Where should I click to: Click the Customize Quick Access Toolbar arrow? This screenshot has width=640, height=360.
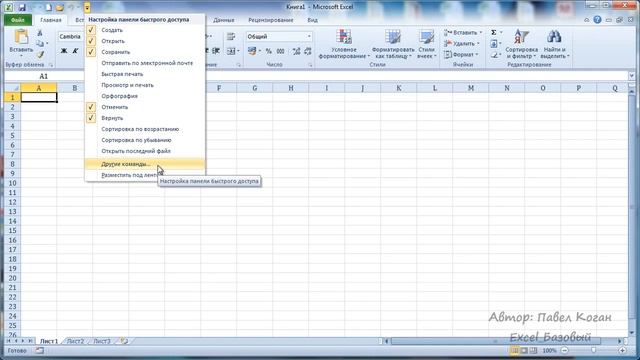(x=87, y=7)
